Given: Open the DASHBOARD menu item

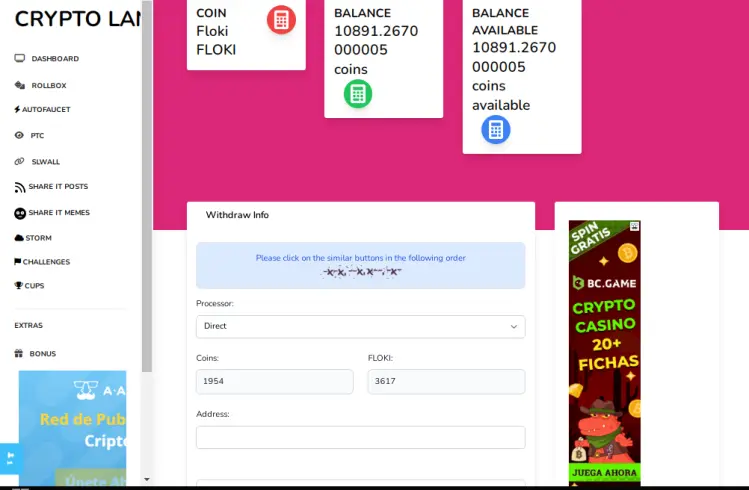Looking at the screenshot, I should pyautogui.click(x=55, y=59).
